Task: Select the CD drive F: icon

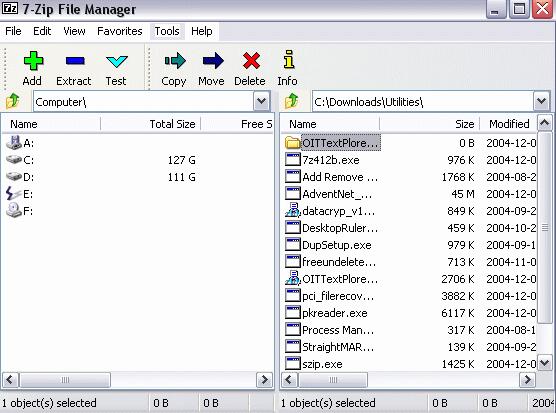Action: coord(14,210)
